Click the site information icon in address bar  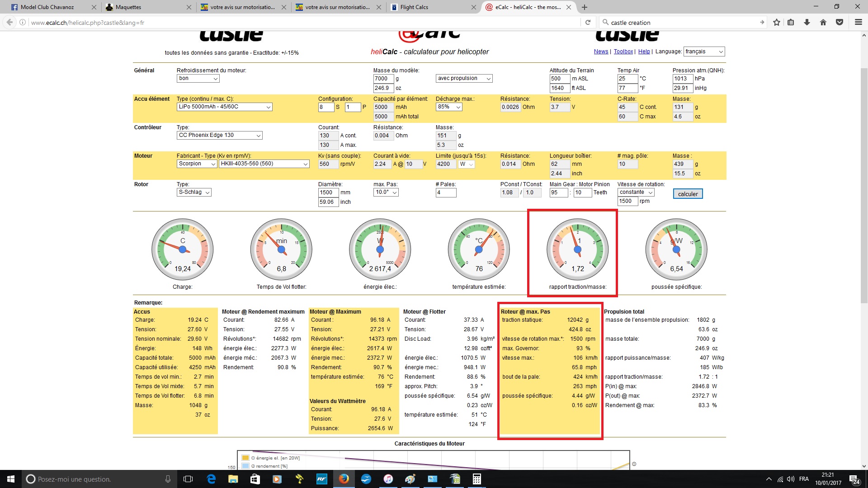(x=23, y=22)
